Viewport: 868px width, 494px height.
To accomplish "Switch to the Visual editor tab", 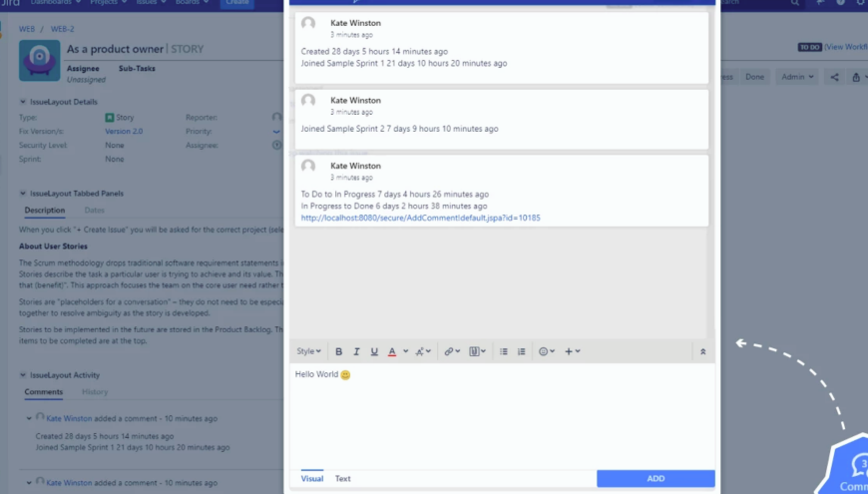I will click(x=312, y=478).
